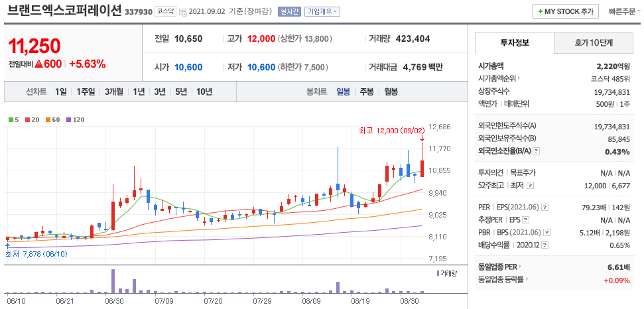This screenshot has width=644, height=309.
Task: Click the help icon beside 배당수익률 2020.12
Action: coord(545,245)
